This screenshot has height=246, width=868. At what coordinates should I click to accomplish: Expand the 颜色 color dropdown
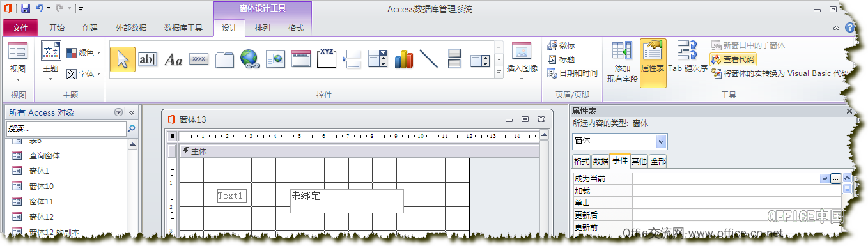pyautogui.click(x=84, y=53)
